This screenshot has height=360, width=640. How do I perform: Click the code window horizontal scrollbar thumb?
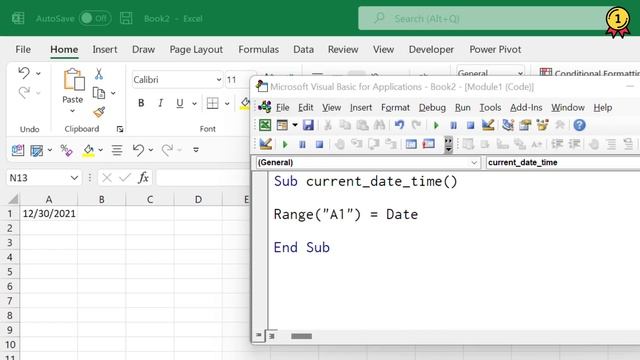pos(301,336)
